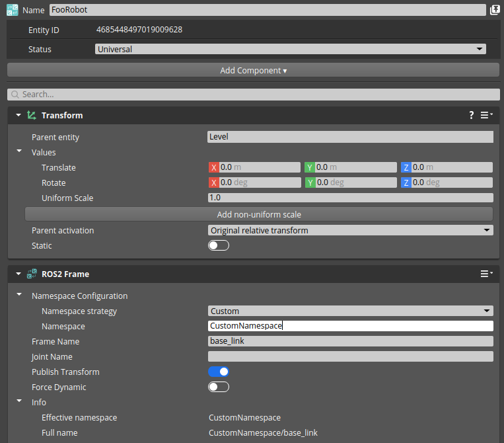Open the Parent activation dropdown
Image resolution: width=504 pixels, height=443 pixels.
[350, 230]
